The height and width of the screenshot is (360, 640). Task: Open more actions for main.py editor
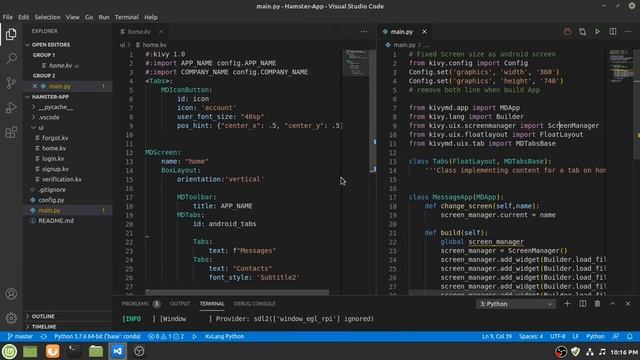628,31
